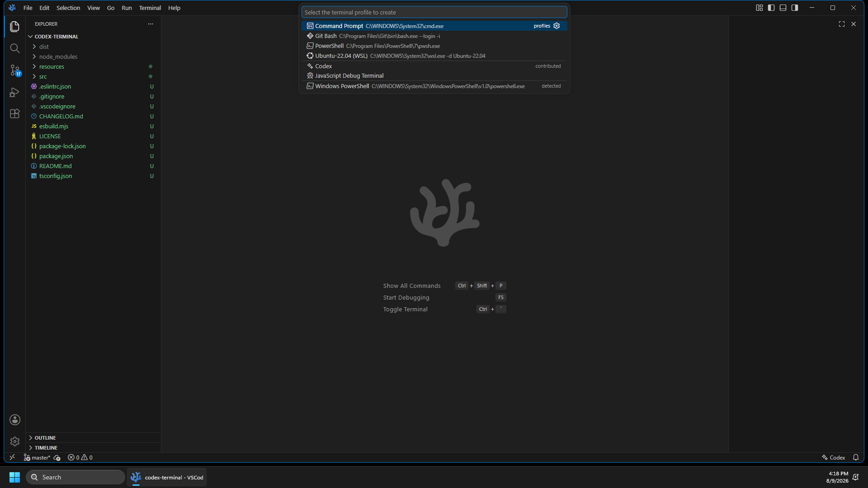868x488 pixels.
Task: Open Run and Debug view
Action: 14,93
